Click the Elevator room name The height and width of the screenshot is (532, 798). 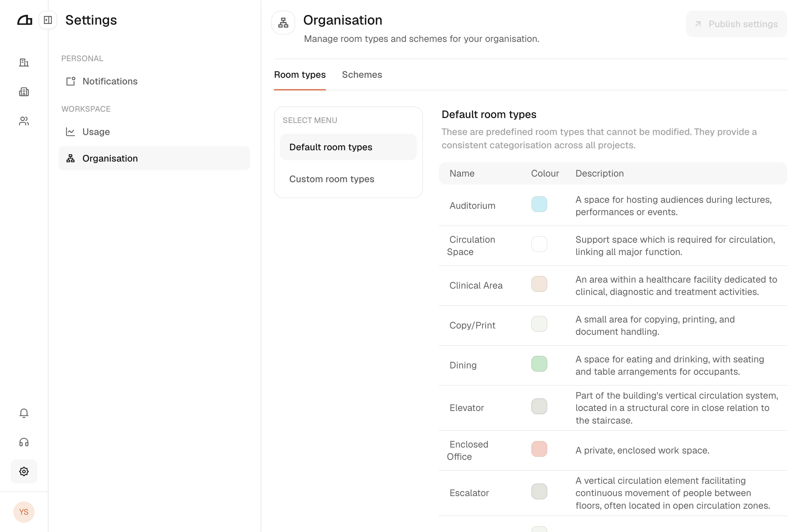466,408
